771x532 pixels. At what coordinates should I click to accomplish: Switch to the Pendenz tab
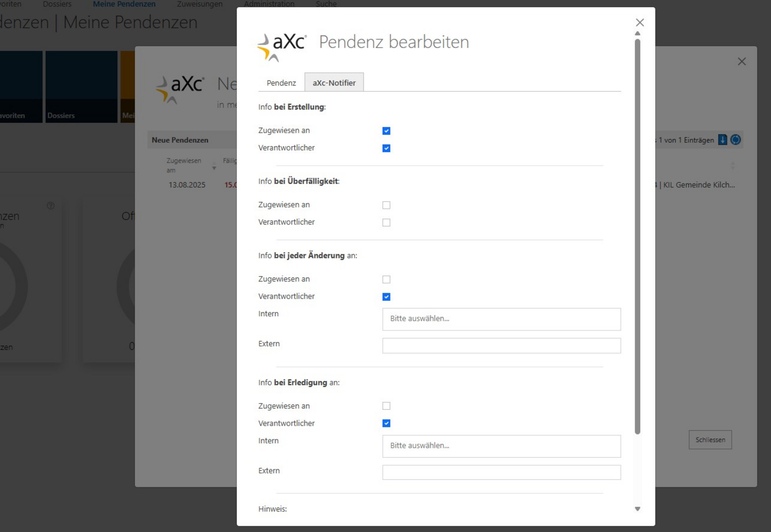(281, 83)
